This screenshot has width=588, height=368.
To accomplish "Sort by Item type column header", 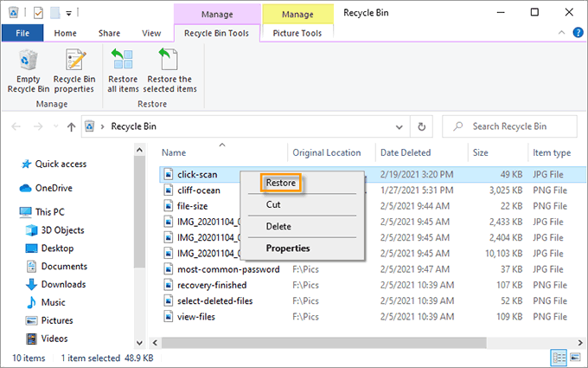I will 552,152.
